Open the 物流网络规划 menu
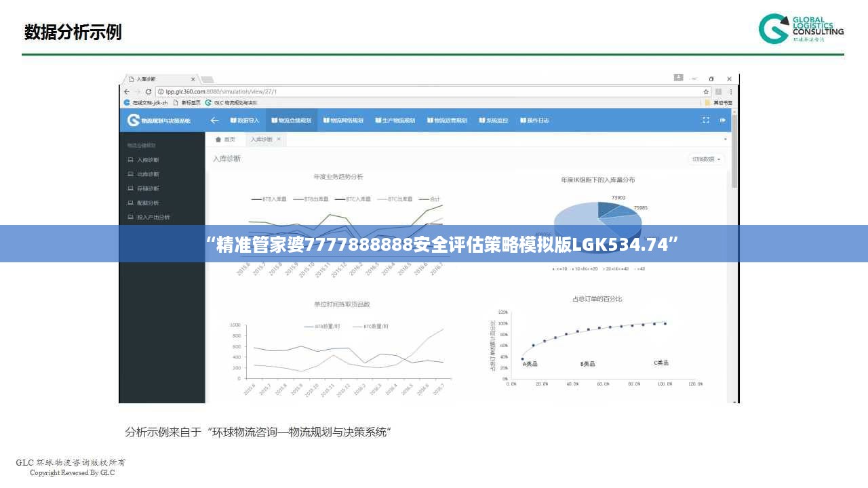 [x=343, y=120]
